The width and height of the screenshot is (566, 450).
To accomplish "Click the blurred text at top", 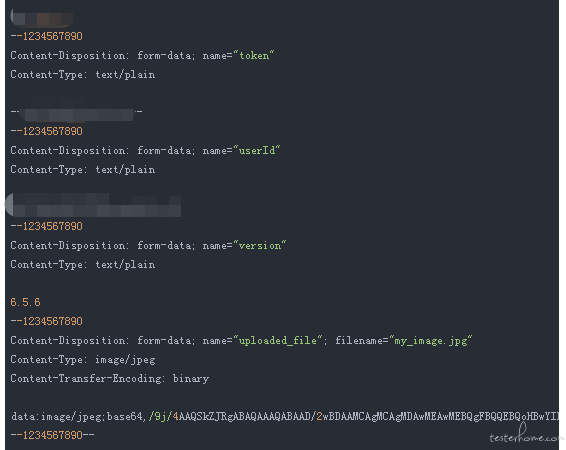I will click(x=42, y=17).
